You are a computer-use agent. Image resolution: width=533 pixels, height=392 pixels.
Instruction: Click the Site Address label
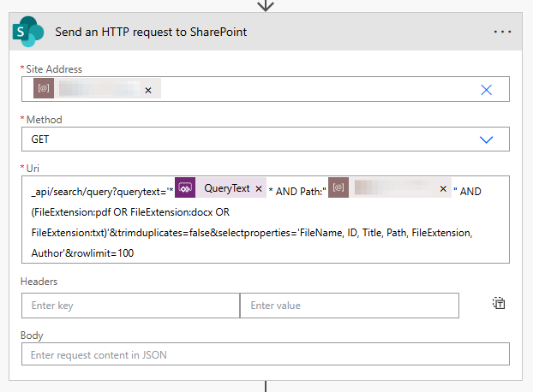pos(54,69)
